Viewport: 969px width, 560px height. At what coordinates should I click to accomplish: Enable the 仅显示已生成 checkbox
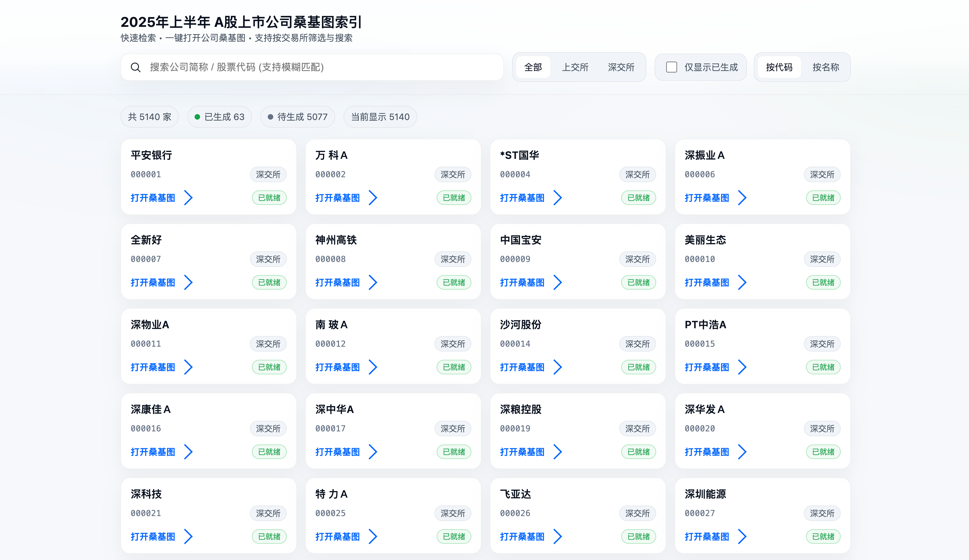tap(671, 67)
